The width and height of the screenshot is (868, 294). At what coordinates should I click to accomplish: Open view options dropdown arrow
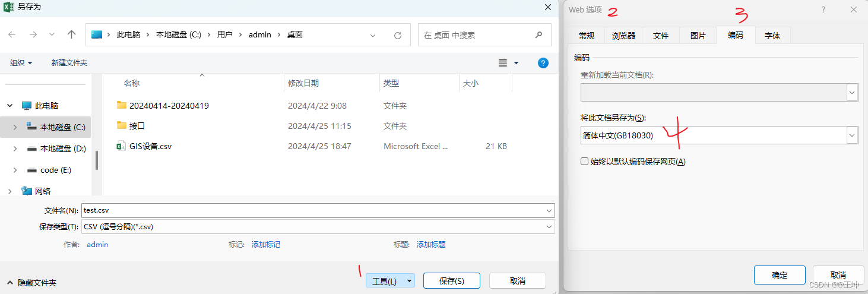click(x=516, y=62)
